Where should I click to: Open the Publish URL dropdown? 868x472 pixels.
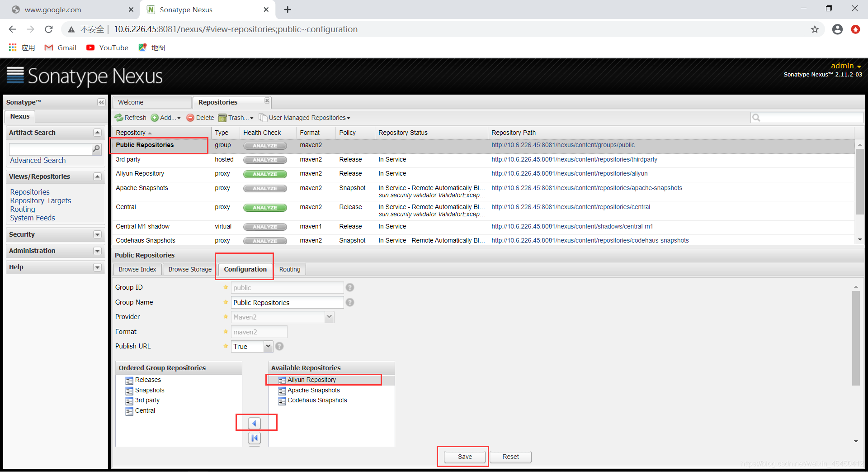coord(268,346)
